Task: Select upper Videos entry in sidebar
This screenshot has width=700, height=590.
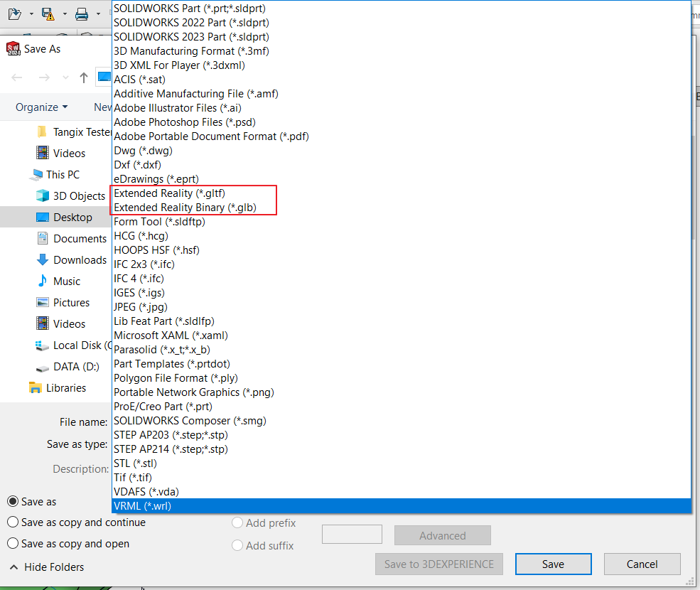Action: click(60, 154)
